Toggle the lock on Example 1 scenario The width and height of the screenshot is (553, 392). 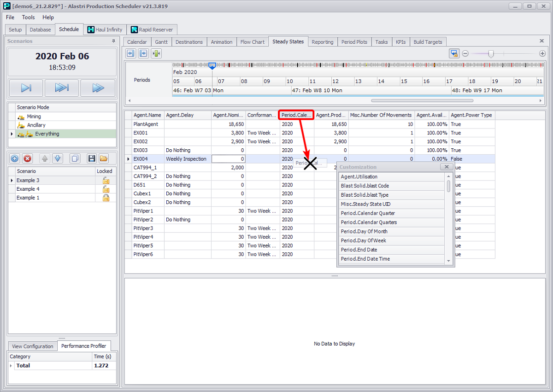106,198
